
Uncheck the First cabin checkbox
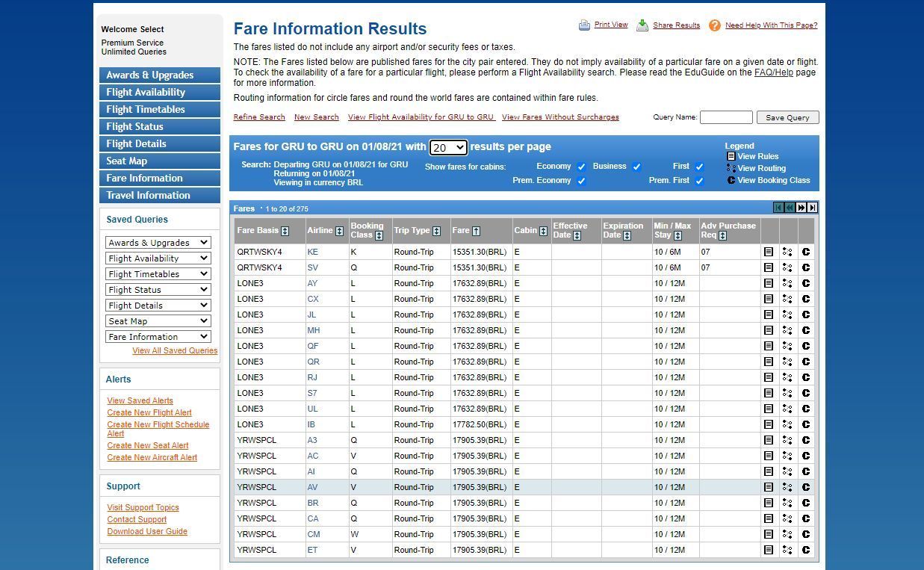(x=699, y=167)
